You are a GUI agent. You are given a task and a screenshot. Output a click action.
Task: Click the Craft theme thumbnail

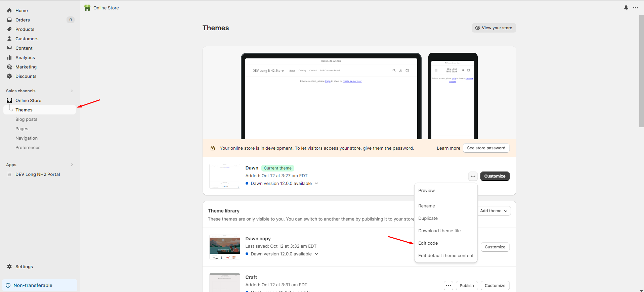coord(225,283)
